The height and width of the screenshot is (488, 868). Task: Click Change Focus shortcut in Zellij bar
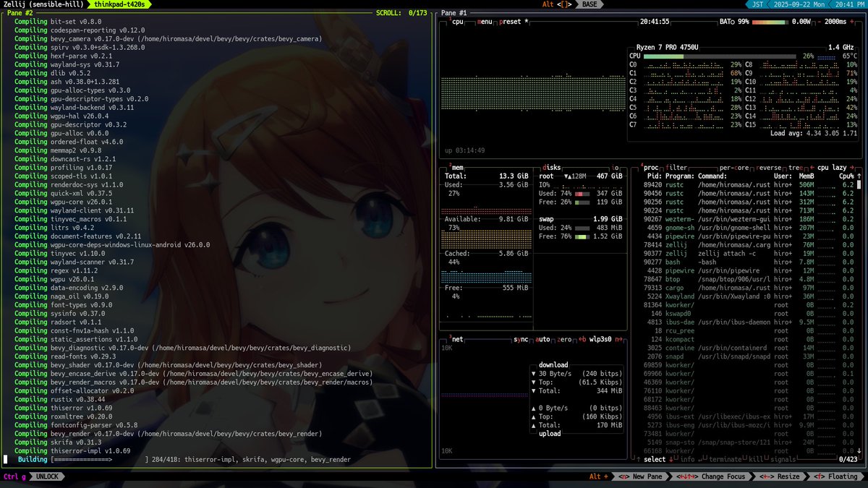point(710,476)
